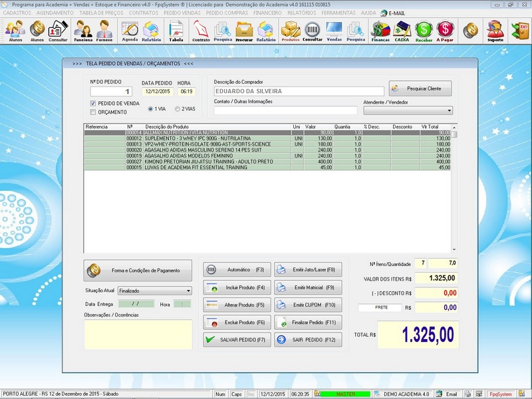This screenshot has width=532, height=399.
Task: Check the ORÇAMENTO checkbox
Action: click(x=93, y=112)
